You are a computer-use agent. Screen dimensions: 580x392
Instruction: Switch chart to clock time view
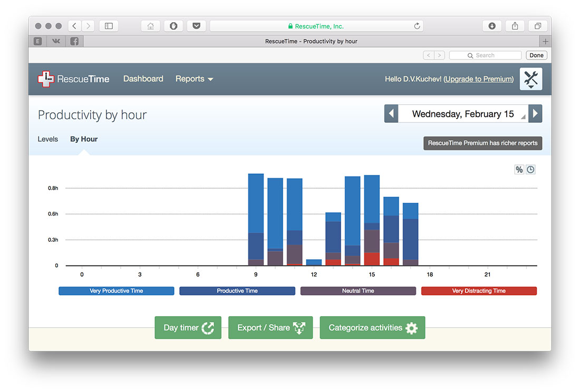pyautogui.click(x=530, y=170)
